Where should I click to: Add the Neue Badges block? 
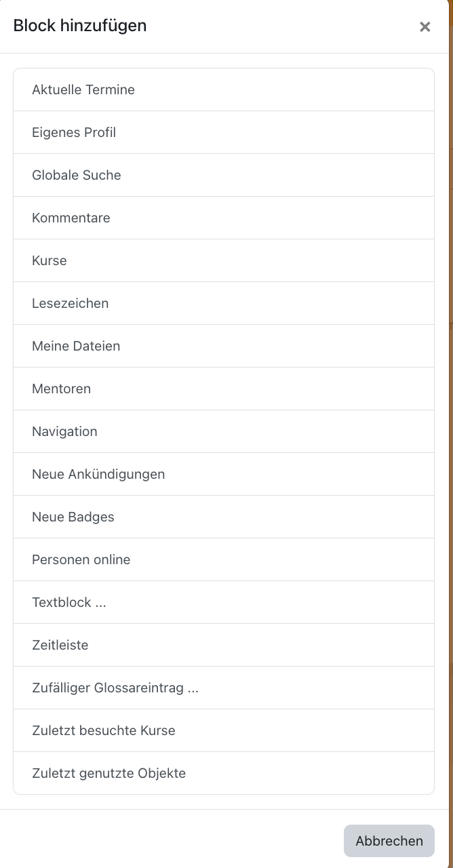click(224, 517)
